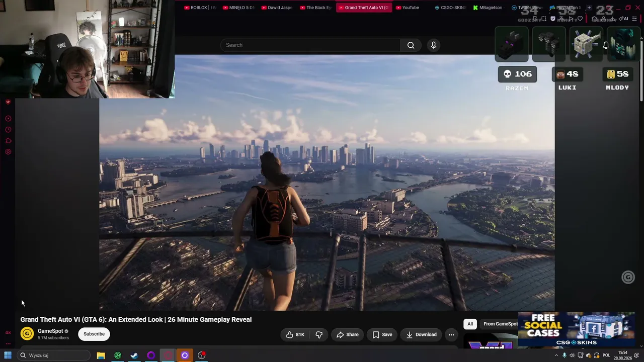The height and width of the screenshot is (362, 644).
Task: Expand the system tray hidden icons chevron
Action: point(556,355)
